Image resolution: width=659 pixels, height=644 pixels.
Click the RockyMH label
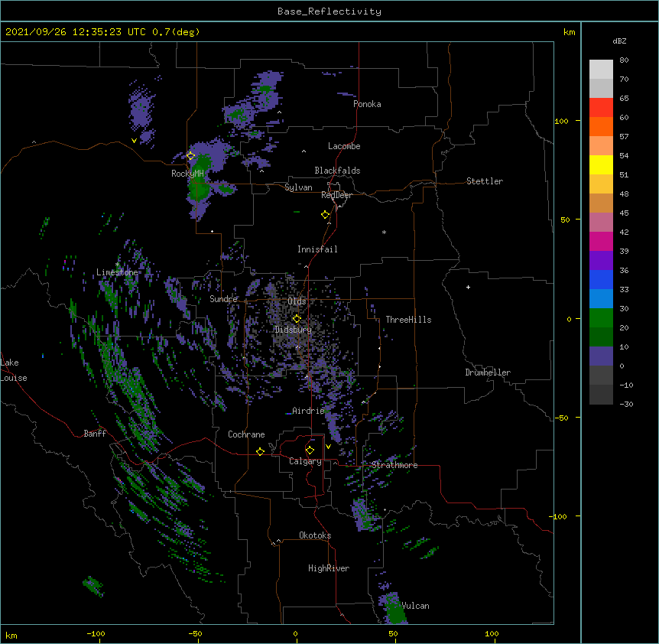click(187, 174)
